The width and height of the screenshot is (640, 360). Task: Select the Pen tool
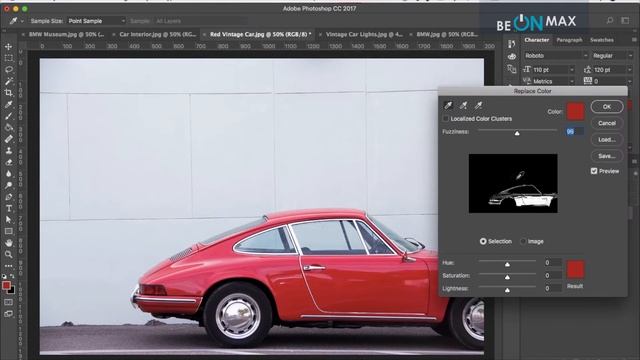(9, 197)
